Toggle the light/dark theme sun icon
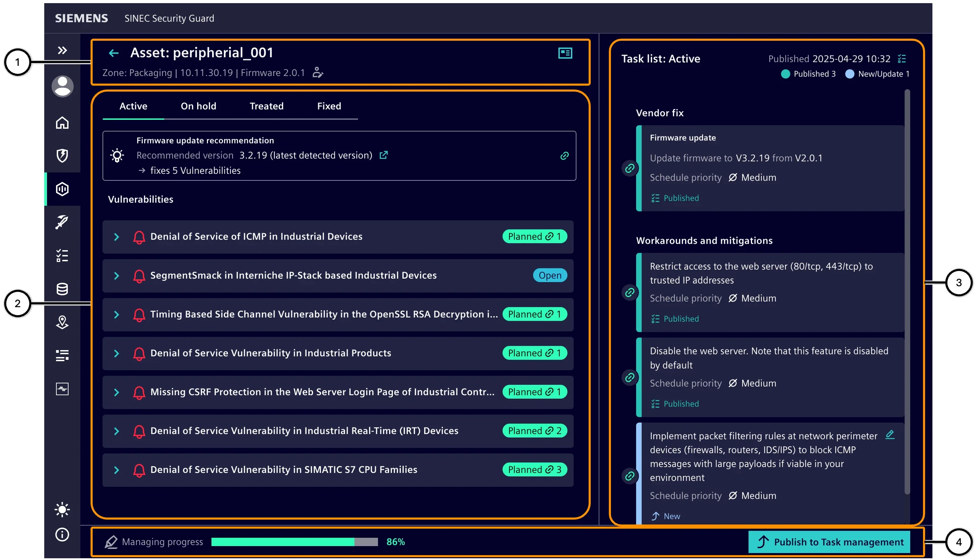This screenshot has height=560, width=977. [x=62, y=509]
